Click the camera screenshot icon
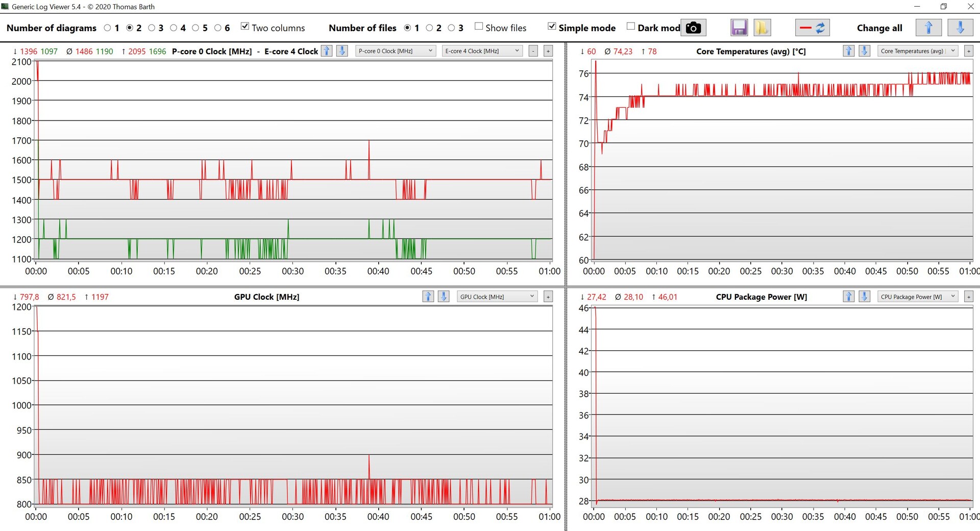The height and width of the screenshot is (531, 980). pos(693,28)
